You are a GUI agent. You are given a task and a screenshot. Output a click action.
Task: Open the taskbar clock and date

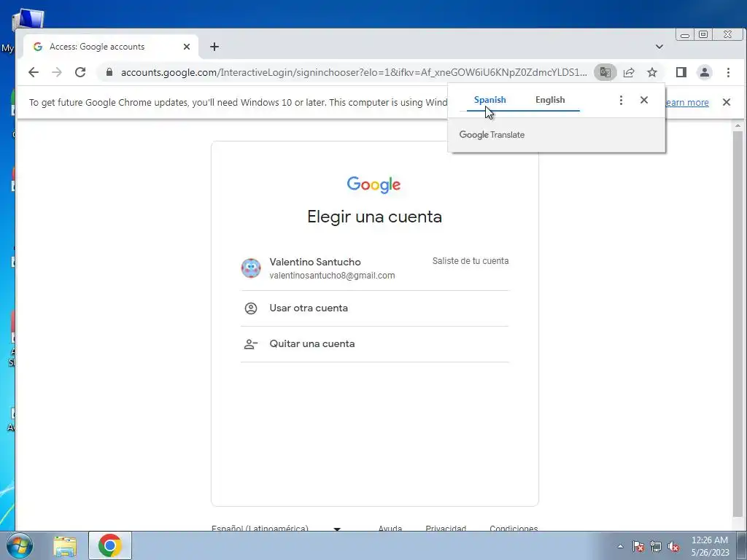click(x=710, y=546)
